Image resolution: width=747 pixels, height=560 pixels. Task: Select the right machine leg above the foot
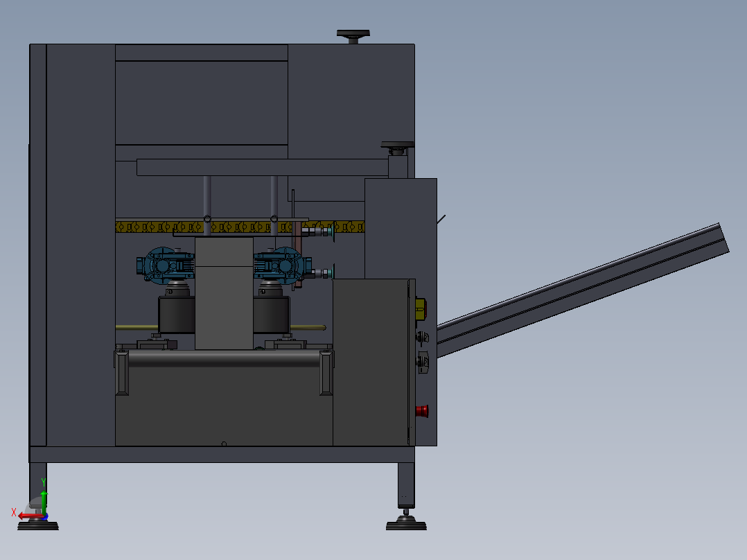point(406,485)
